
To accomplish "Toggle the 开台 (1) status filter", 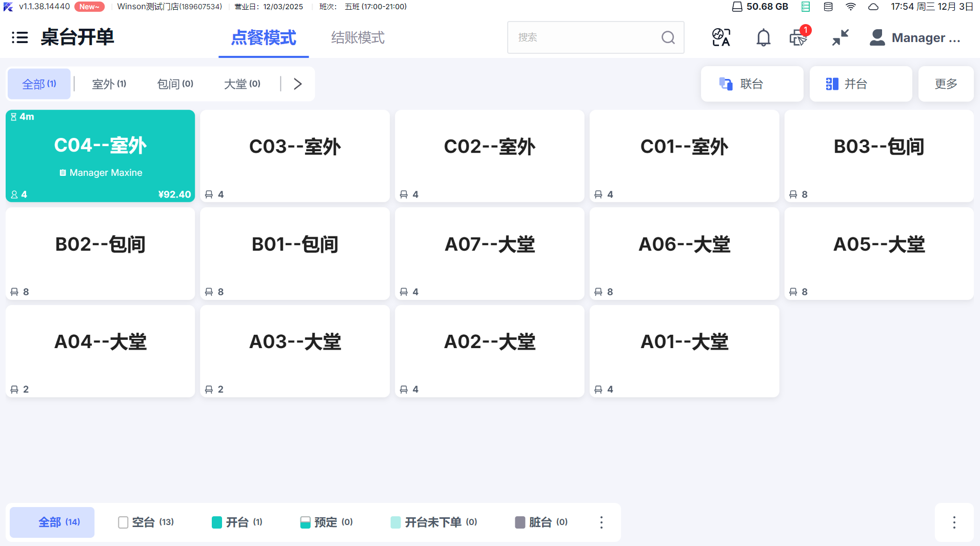I will click(237, 522).
